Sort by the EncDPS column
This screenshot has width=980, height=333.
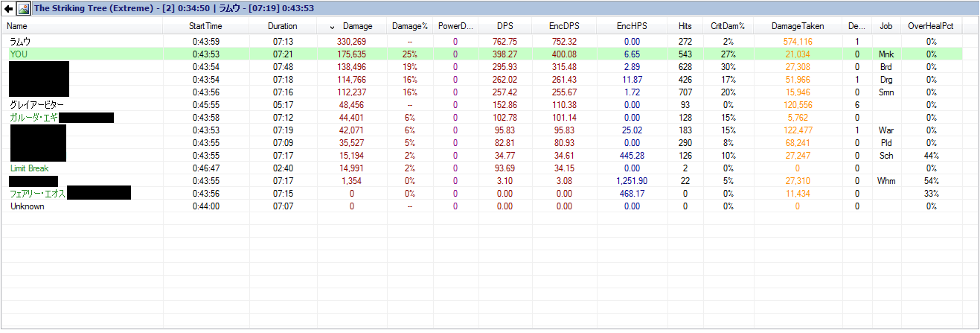coord(563,26)
